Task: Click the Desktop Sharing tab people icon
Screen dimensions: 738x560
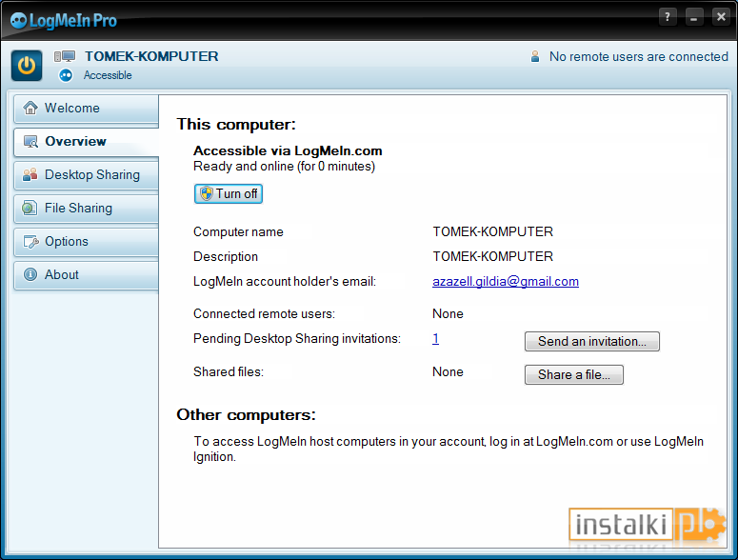Action: [30, 174]
